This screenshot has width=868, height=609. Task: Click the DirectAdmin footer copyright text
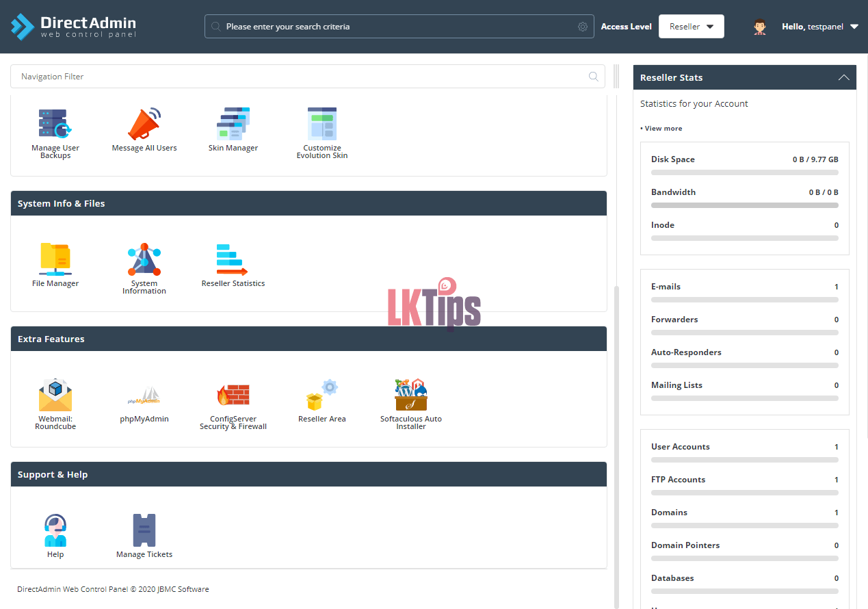(x=113, y=589)
